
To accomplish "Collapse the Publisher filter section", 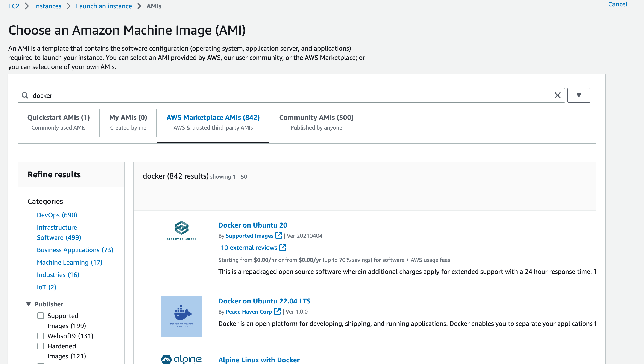I will (29, 304).
